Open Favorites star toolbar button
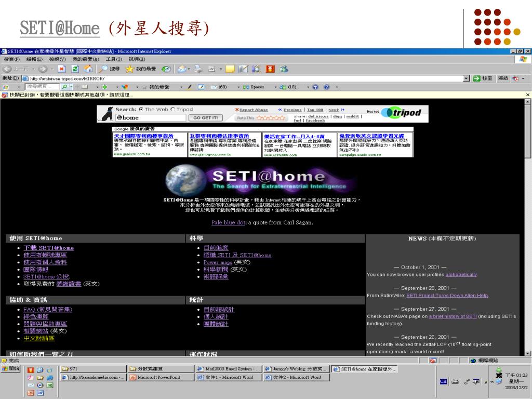The width and height of the screenshot is (532, 399). click(140, 69)
